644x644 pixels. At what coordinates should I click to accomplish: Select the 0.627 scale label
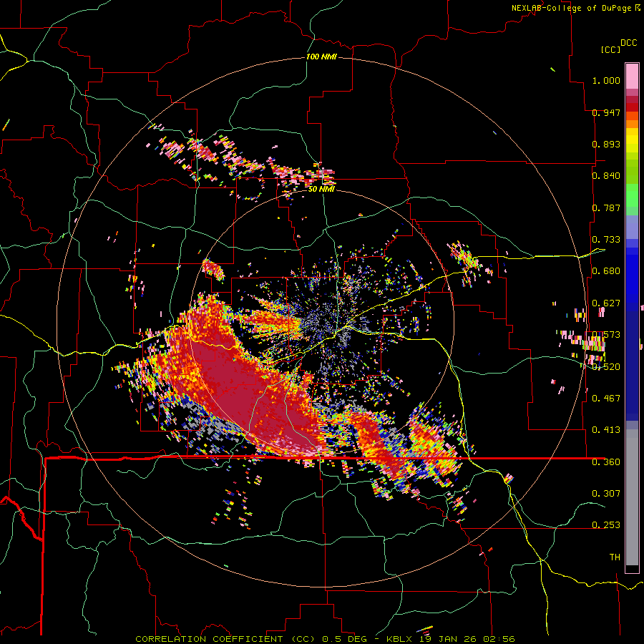click(606, 303)
